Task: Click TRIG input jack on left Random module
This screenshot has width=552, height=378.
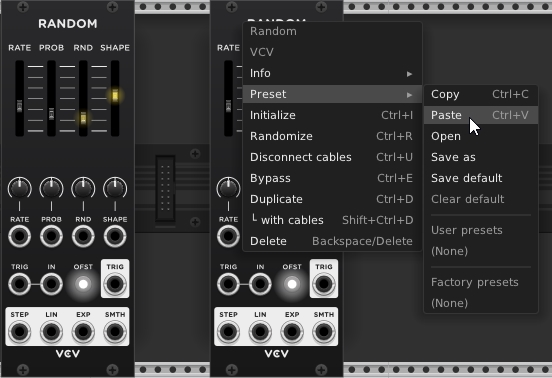Action: 19,284
